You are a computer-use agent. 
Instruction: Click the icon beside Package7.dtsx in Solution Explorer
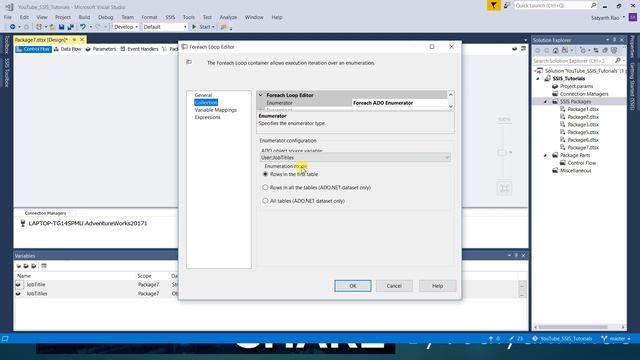point(563,147)
